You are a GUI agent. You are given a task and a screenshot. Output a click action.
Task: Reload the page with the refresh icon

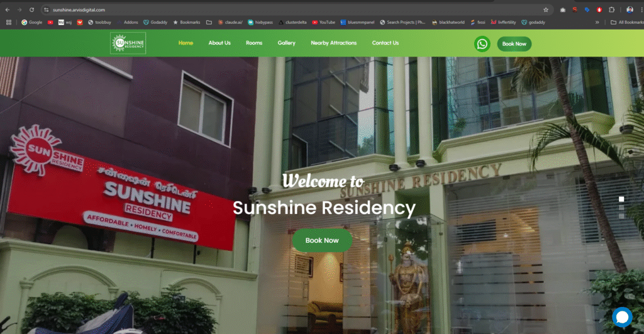[31, 10]
